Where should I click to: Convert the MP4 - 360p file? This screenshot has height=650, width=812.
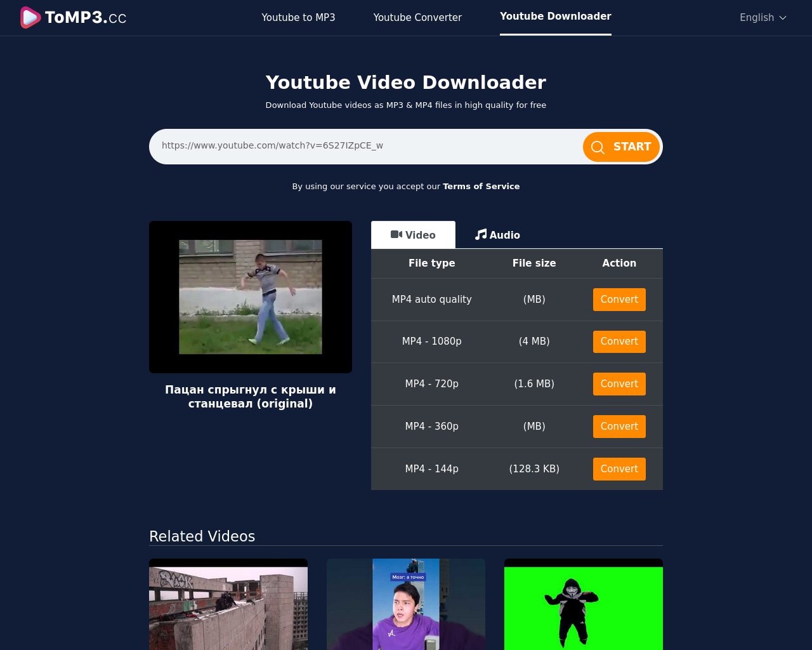coord(619,427)
